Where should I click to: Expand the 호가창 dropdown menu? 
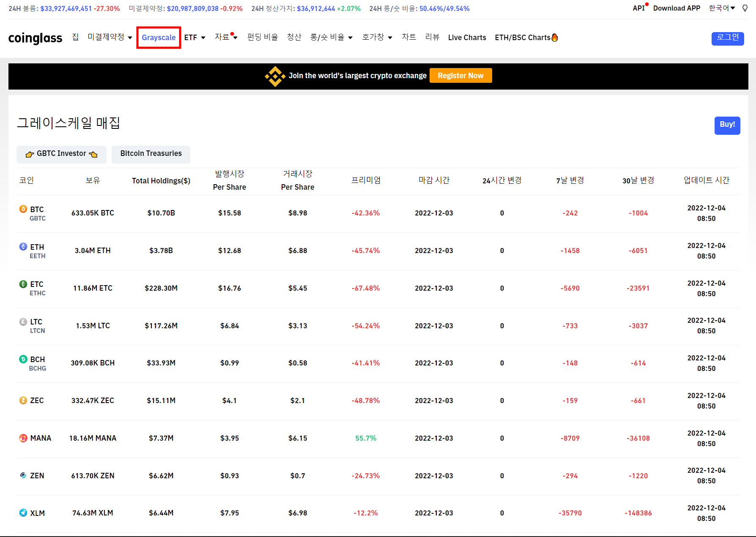377,37
